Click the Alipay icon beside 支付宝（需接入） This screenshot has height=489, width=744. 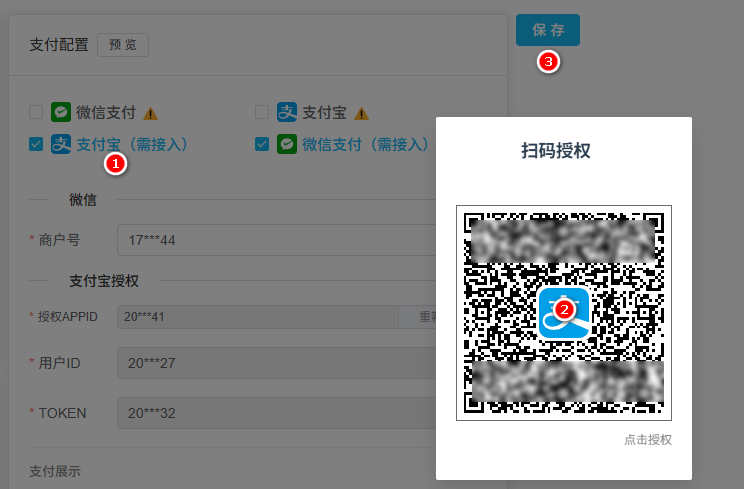pyautogui.click(x=61, y=144)
